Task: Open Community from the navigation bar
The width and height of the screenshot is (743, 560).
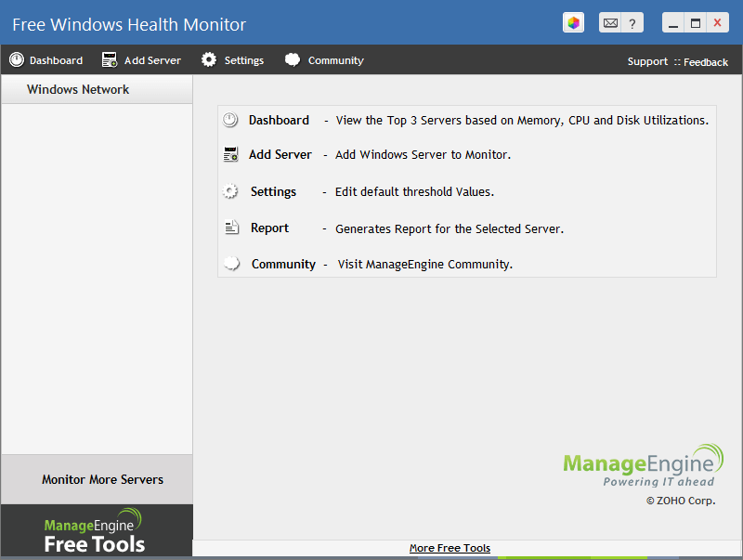Action: pos(324,59)
